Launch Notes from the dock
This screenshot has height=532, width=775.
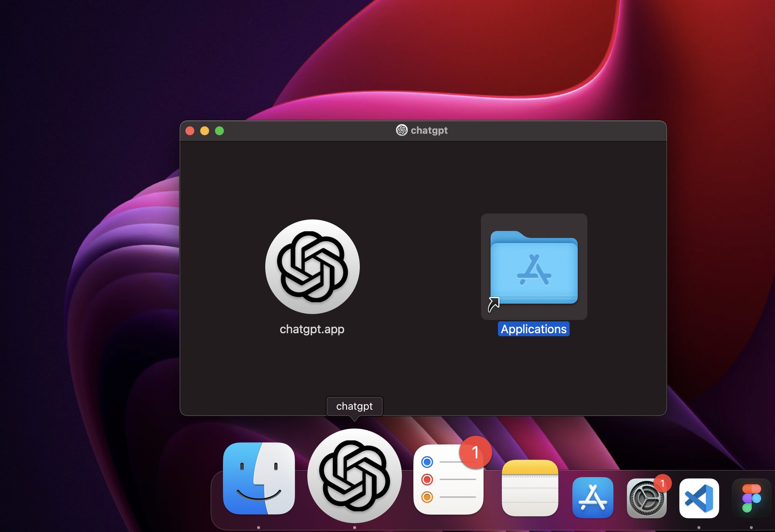click(530, 488)
